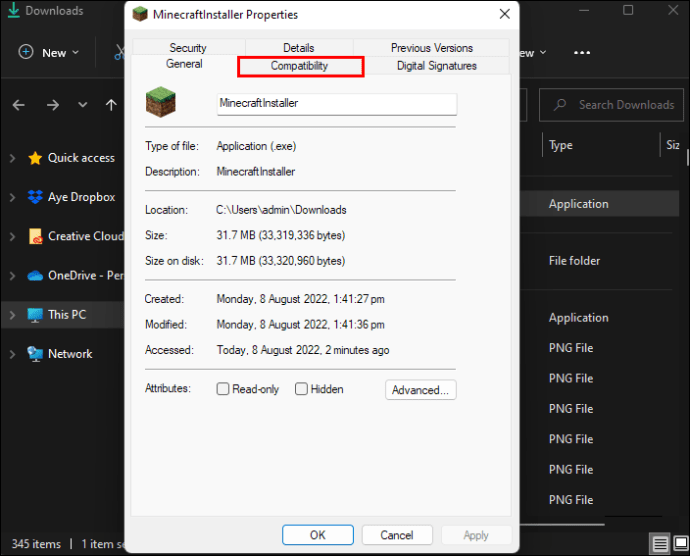Click the title bar Minecraft block icon

point(140,14)
